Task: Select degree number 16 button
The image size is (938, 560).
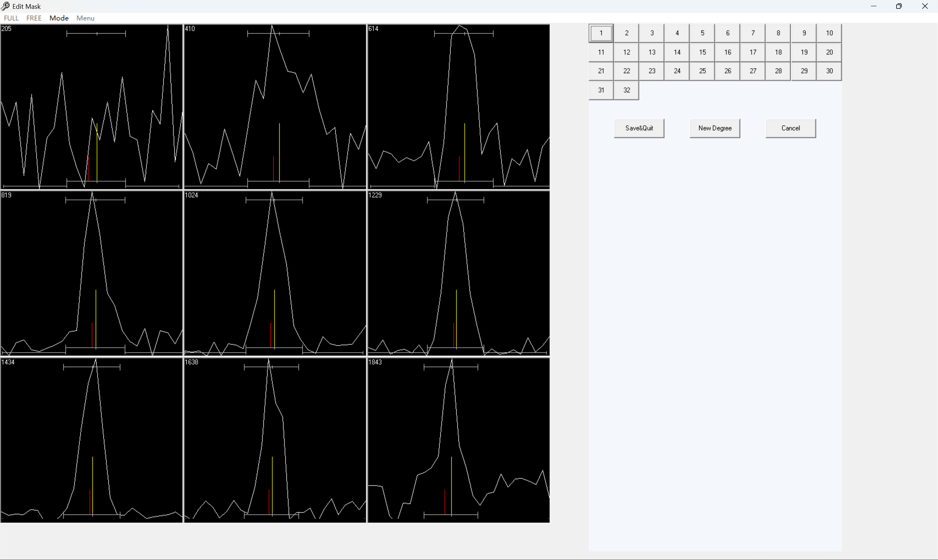Action: (x=727, y=52)
